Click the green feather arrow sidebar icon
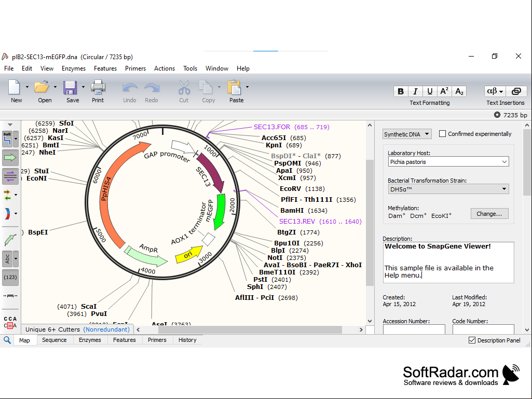Image resolution: width=532 pixels, height=399 pixels. (x=10, y=240)
